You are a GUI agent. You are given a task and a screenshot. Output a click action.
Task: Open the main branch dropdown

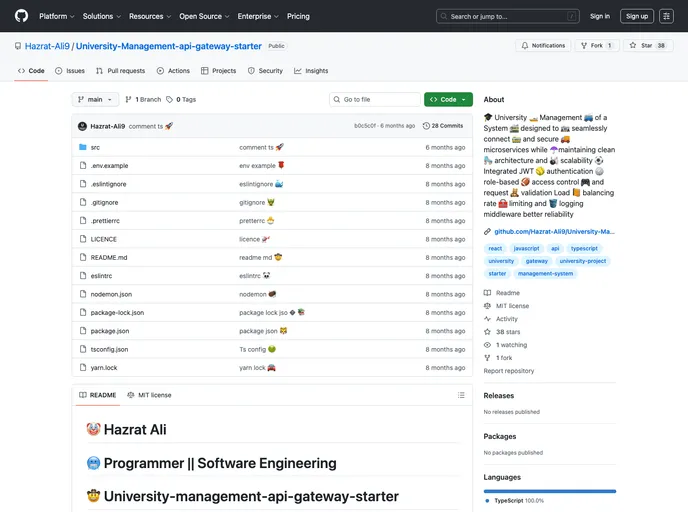point(95,100)
